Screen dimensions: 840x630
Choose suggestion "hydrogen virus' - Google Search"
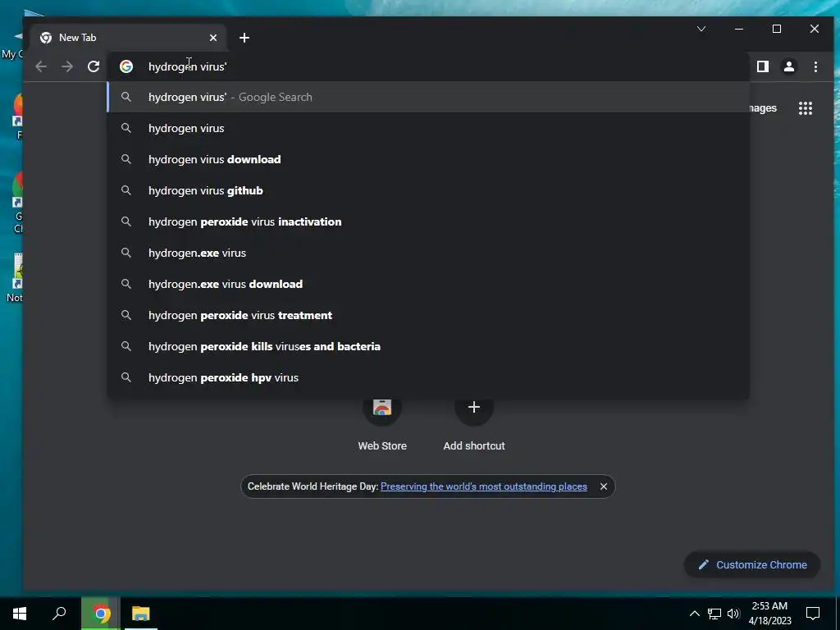pyautogui.click(x=428, y=97)
